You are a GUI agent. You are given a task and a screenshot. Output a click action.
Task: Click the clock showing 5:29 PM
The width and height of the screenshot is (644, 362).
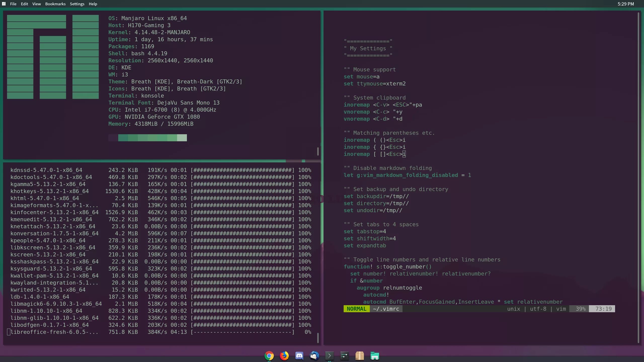click(x=626, y=4)
